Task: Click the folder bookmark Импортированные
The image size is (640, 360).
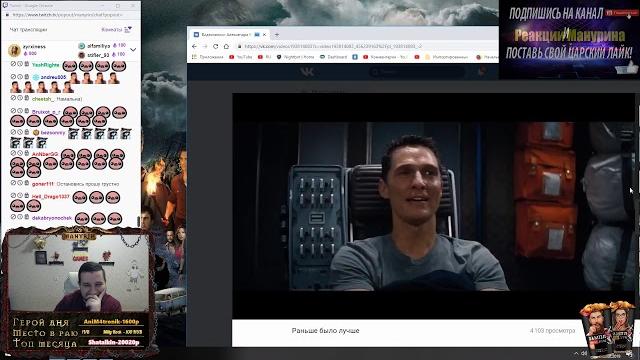Action: pos(446,57)
